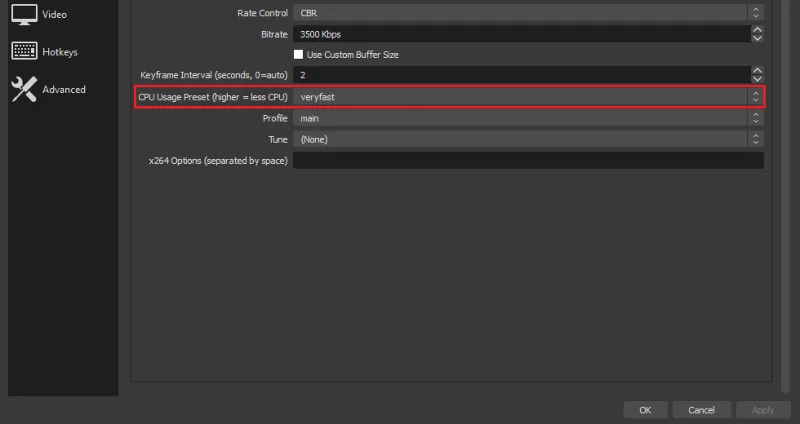Click the x264 Options (separated by space) label

pyautogui.click(x=218, y=161)
